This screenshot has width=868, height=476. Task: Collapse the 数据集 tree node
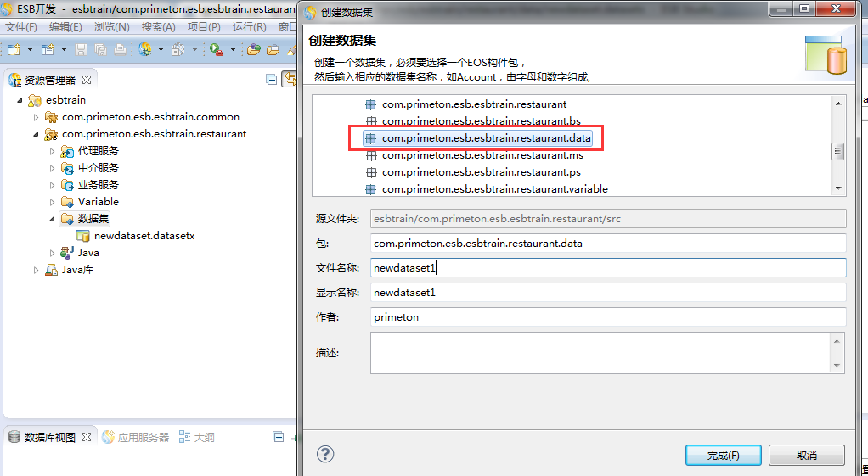[52, 219]
